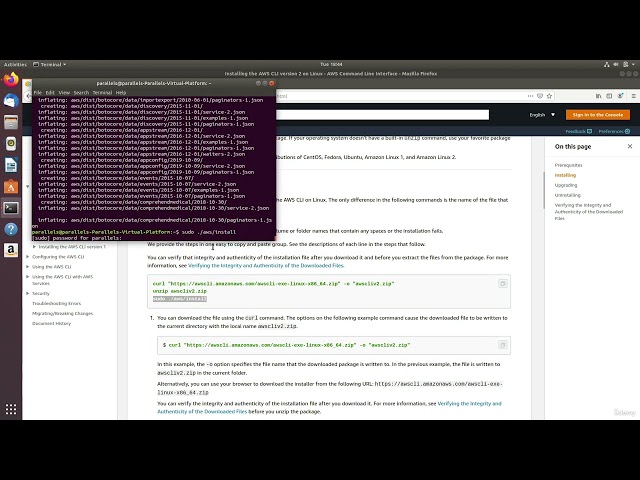Go to Upgrading in On this page
This screenshot has width=640, height=480.
point(566,185)
